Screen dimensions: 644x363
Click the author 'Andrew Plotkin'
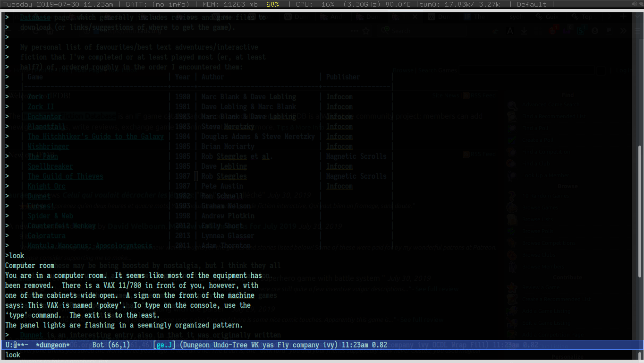point(228,216)
